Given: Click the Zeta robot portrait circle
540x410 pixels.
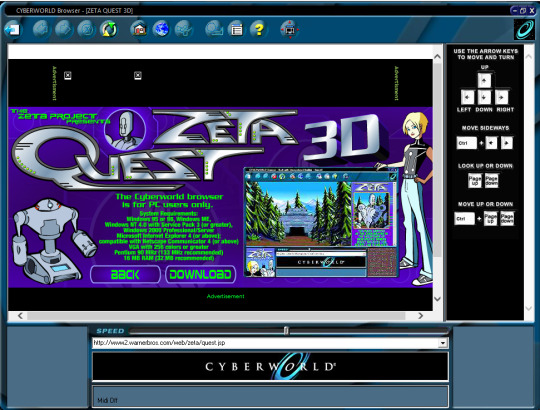Looking at the screenshot, I should [x=125, y=130].
